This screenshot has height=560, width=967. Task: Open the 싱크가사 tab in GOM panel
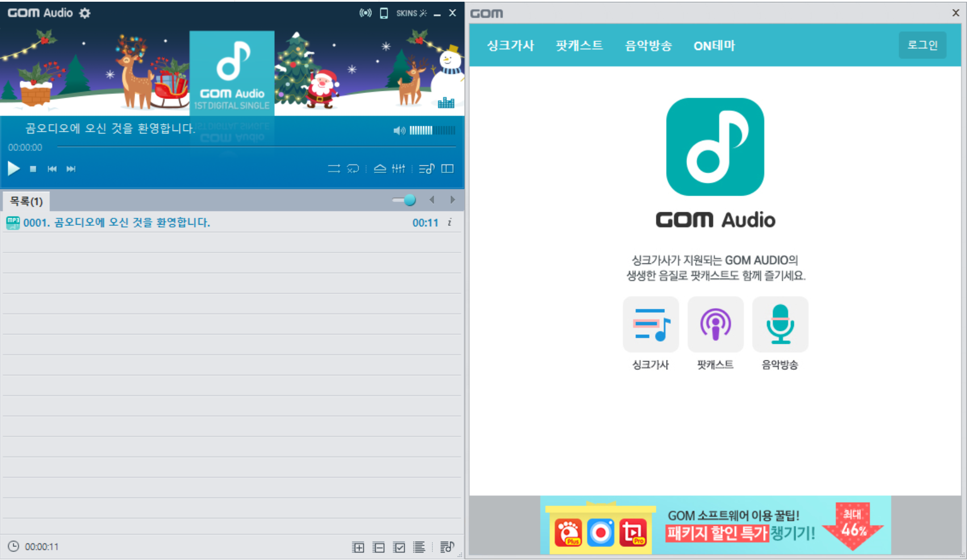[510, 45]
